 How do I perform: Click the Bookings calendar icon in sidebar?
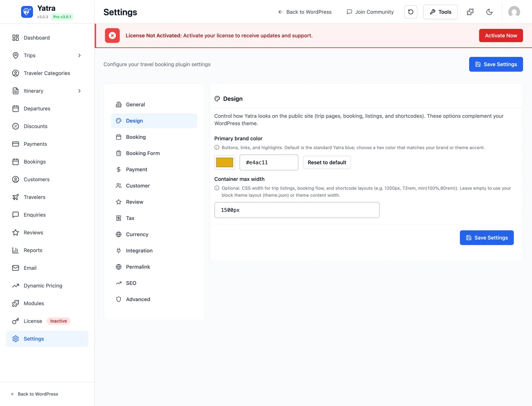(x=16, y=162)
